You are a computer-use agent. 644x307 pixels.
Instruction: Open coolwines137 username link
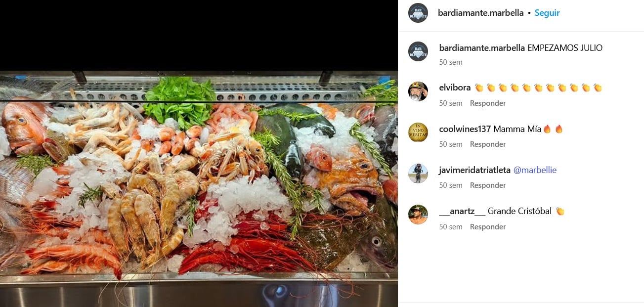pos(465,129)
